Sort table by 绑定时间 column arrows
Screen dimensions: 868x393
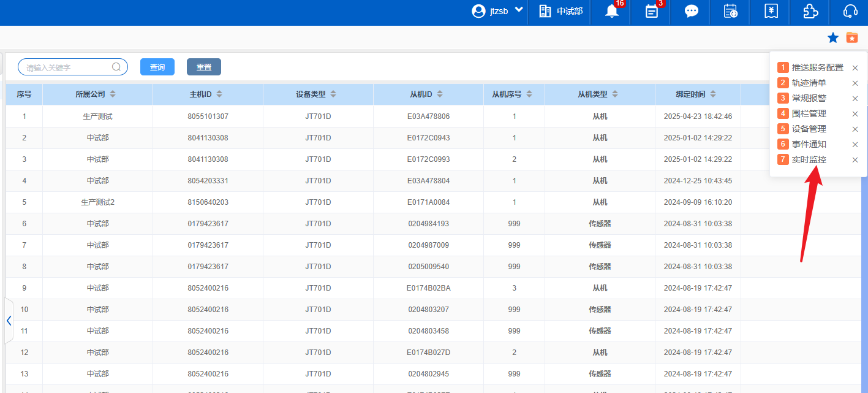(713, 94)
